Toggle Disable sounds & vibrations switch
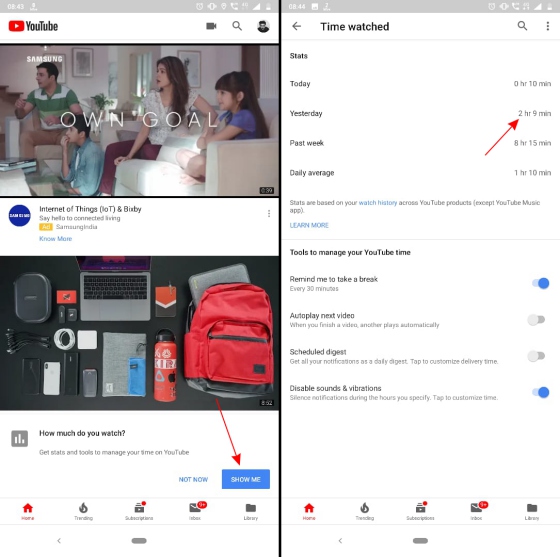The image size is (560, 557). [x=540, y=392]
